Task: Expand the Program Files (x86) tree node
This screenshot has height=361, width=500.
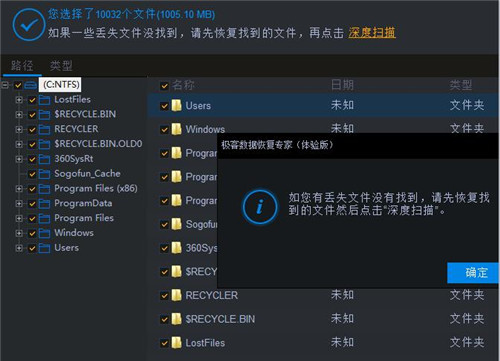Action: (19, 189)
